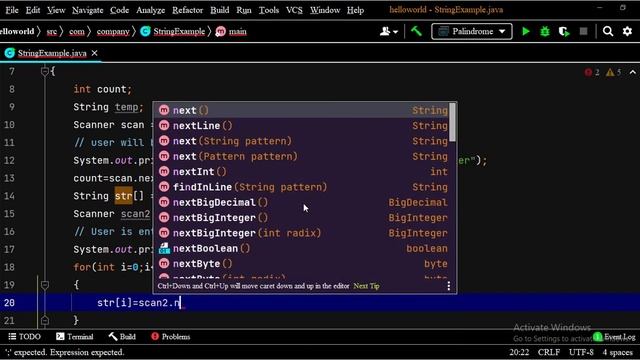The image size is (640, 360).
Task: Open the Terminal tool window
Action: [x=75, y=337]
